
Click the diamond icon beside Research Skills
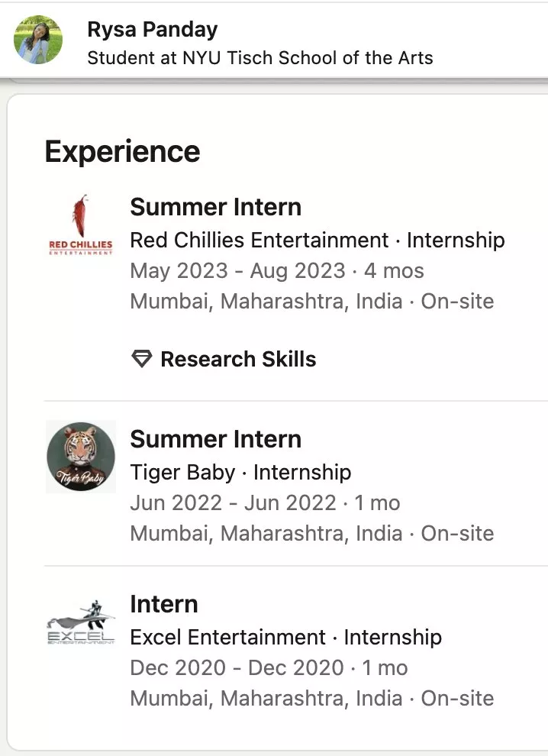pyautogui.click(x=142, y=359)
